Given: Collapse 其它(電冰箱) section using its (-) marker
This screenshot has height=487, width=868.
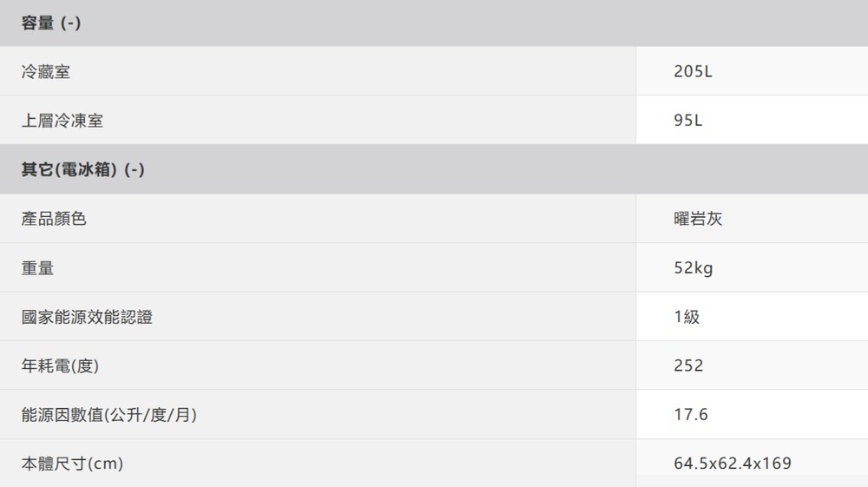Looking at the screenshot, I should (135, 169).
